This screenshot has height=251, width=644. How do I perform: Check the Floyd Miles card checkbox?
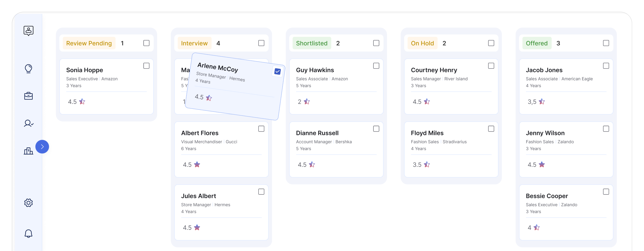tap(491, 129)
